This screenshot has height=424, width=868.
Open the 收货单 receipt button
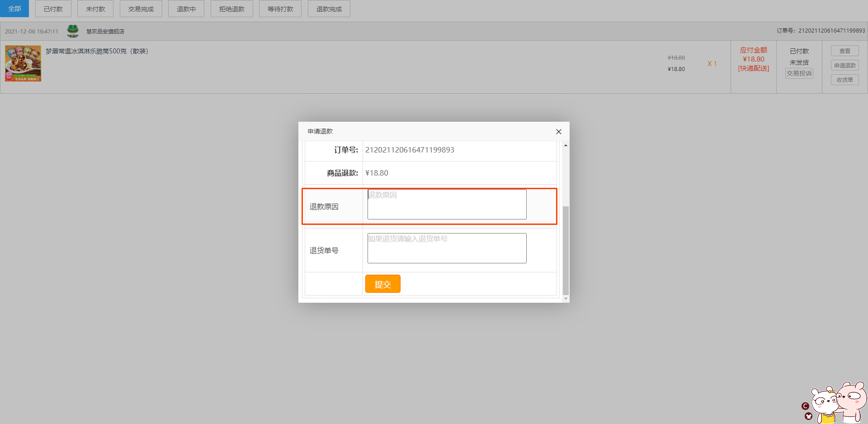tap(844, 80)
